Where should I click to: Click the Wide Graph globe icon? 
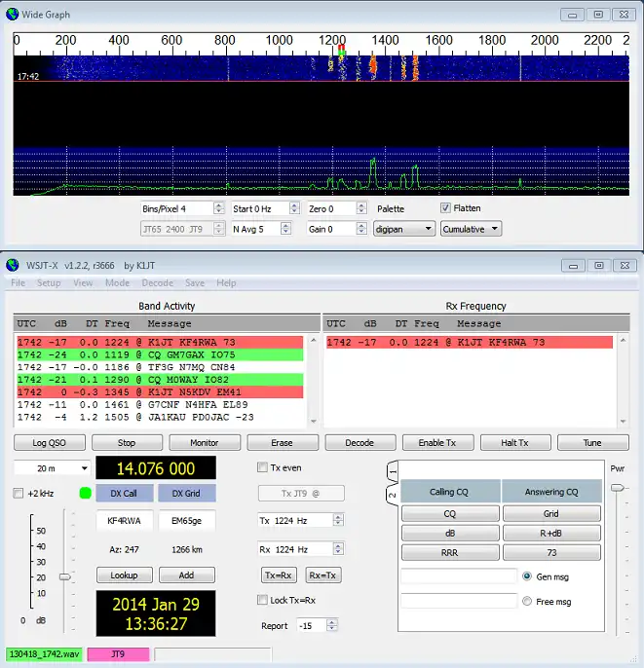11,15
